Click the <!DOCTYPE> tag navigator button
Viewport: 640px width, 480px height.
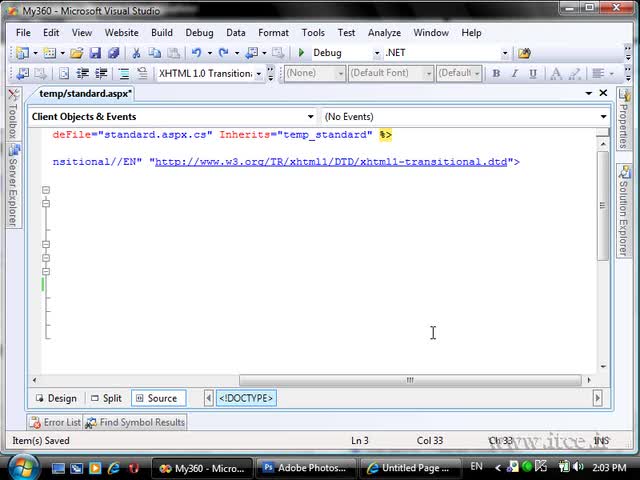pyautogui.click(x=246, y=398)
